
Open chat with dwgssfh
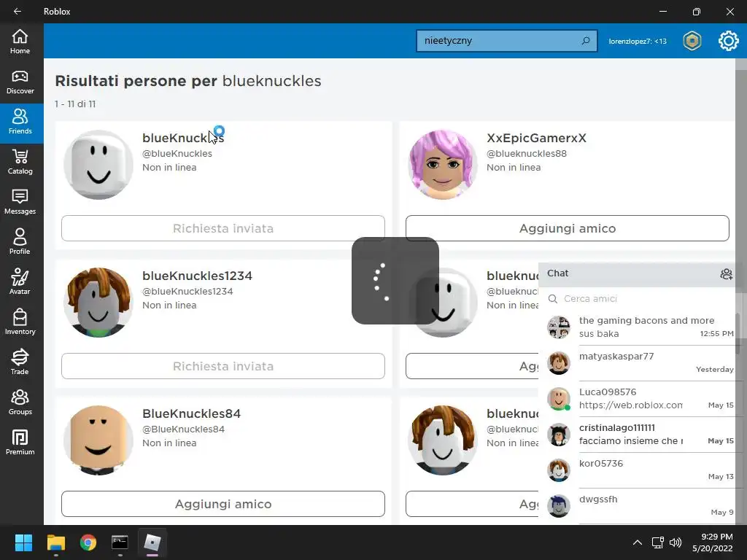coord(640,506)
